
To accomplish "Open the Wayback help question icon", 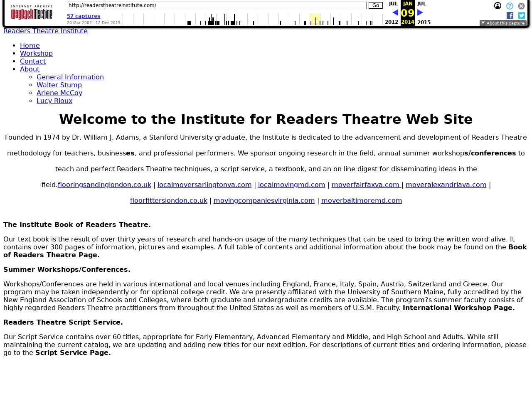I will point(510,6).
